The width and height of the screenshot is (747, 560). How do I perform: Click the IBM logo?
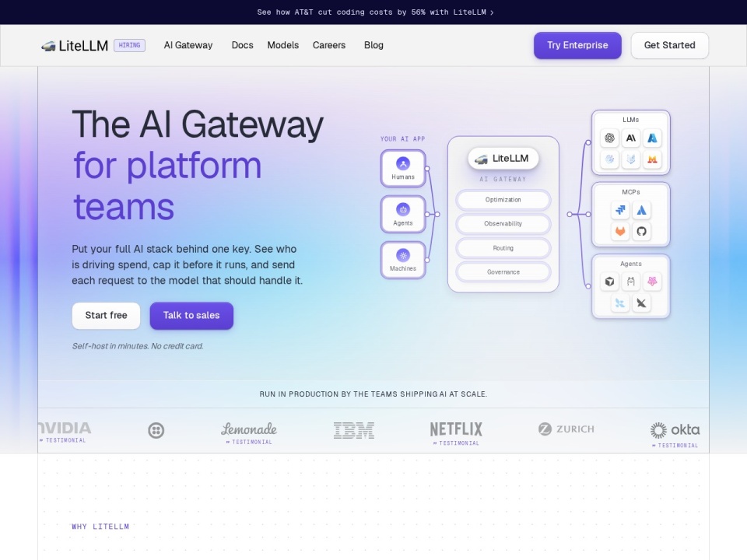[353, 430]
